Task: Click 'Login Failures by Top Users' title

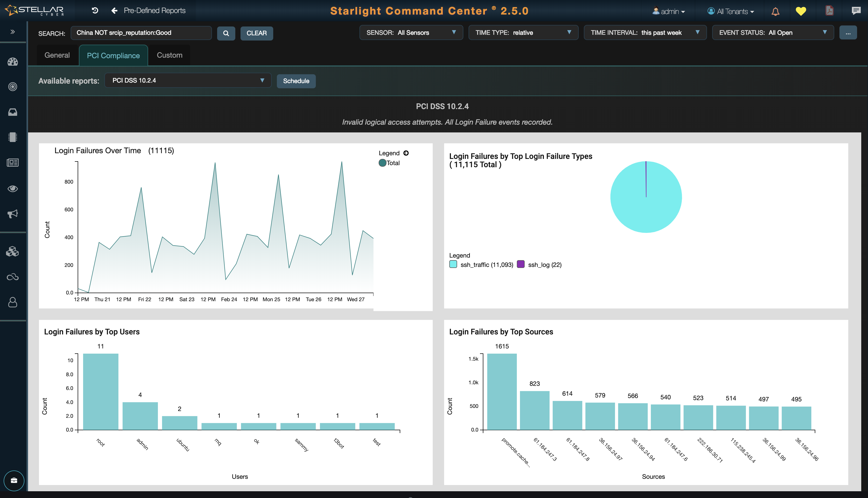Action: click(92, 332)
